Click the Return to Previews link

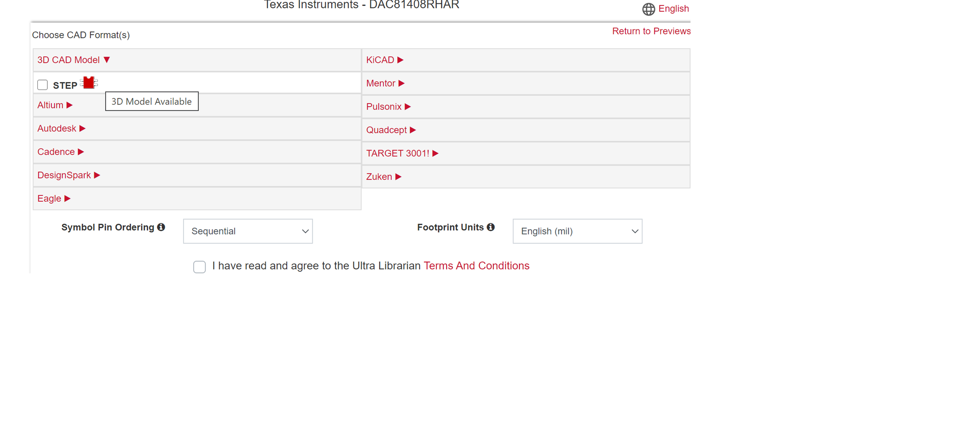point(651,31)
